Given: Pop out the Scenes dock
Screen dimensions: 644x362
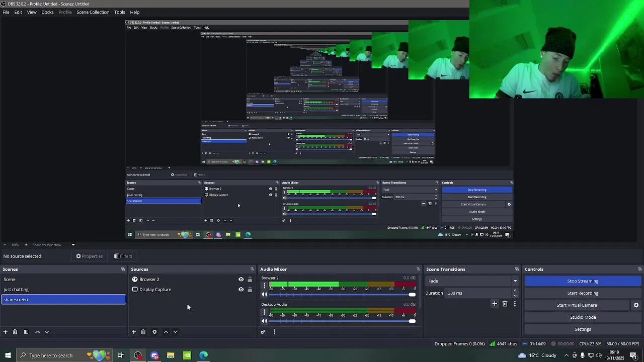Looking at the screenshot, I should (x=123, y=269).
